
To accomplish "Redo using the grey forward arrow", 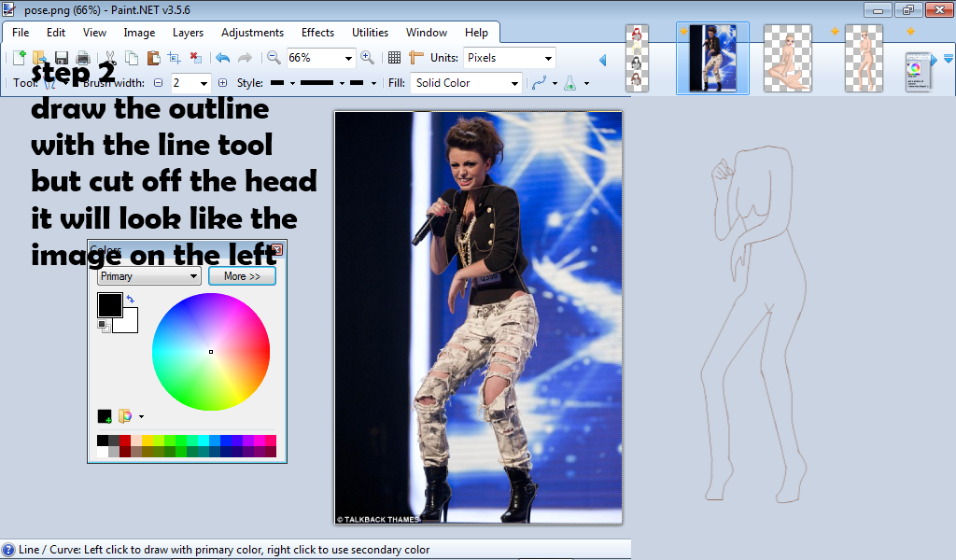I will coord(245,58).
